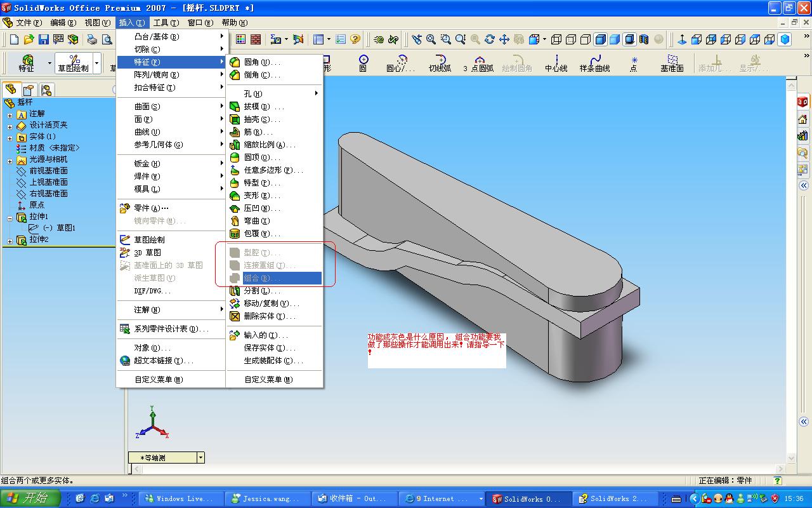Choose 分割(L) from the features submenu
Screen dimensions: 812x508
point(275,291)
